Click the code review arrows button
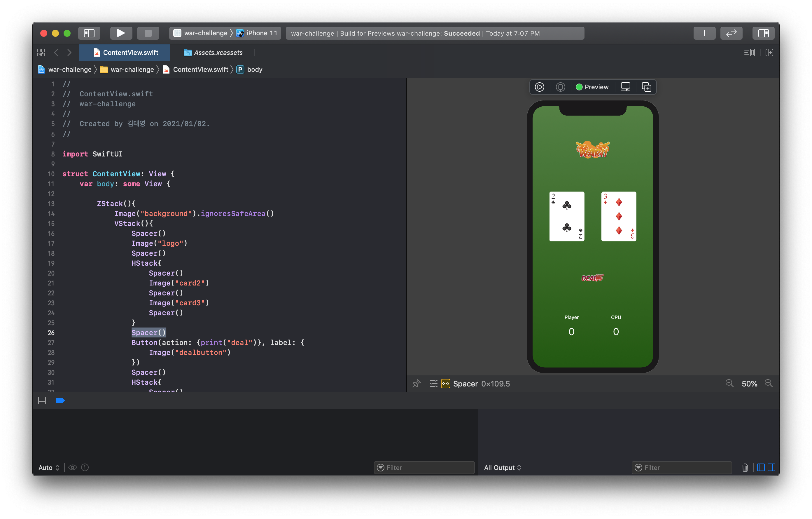Screen dimensions: 812x519 pyautogui.click(x=731, y=33)
